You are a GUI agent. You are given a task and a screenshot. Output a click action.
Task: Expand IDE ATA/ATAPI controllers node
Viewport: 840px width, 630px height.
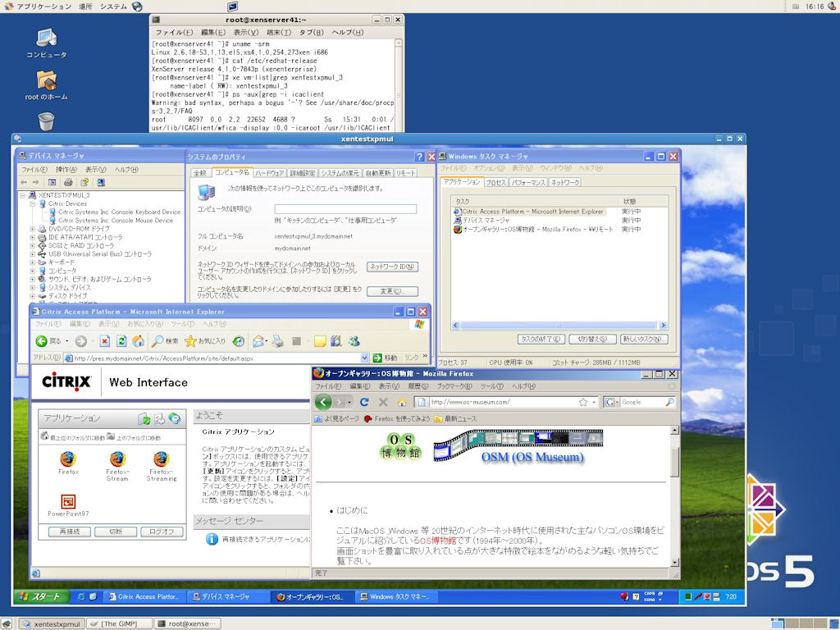(x=33, y=237)
